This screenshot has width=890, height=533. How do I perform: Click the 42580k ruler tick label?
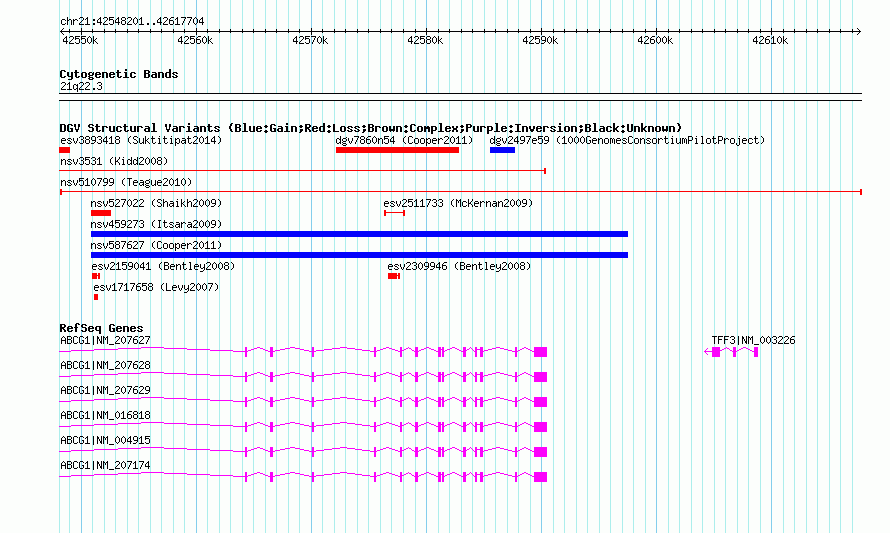point(425,40)
